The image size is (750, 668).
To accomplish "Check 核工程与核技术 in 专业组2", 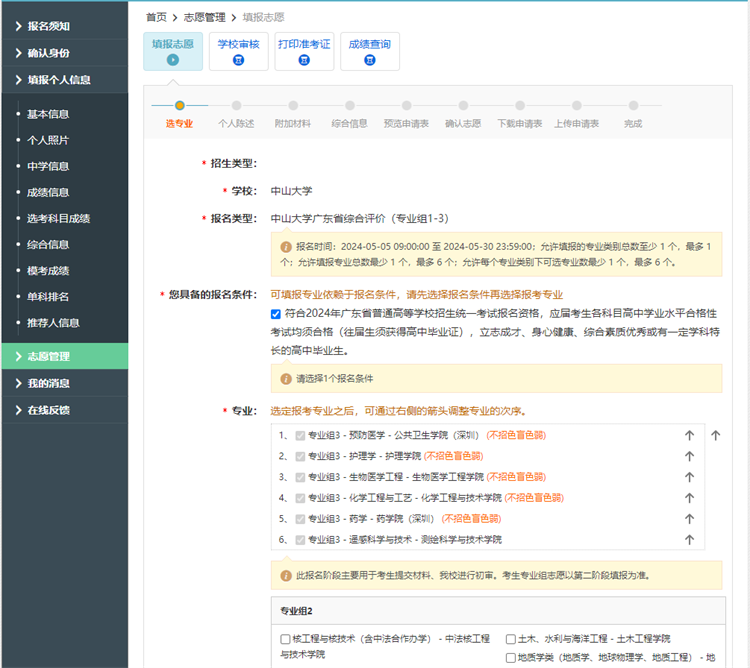I will pyautogui.click(x=285, y=639).
